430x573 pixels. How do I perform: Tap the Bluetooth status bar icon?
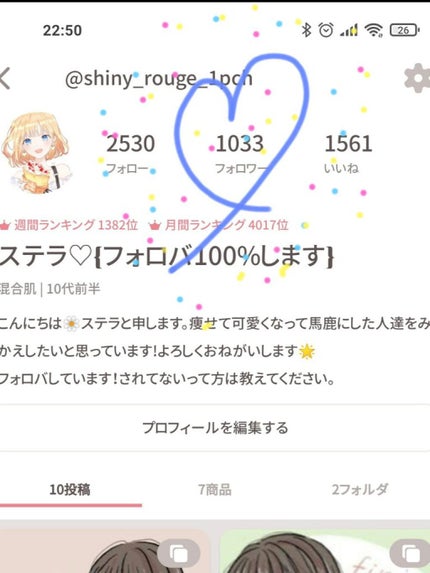306,30
